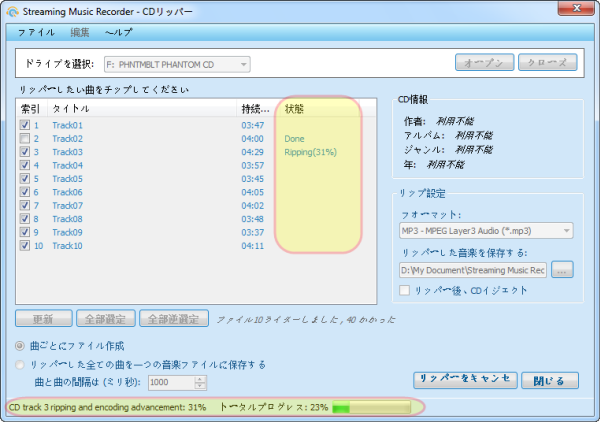The image size is (600, 422).
Task: Select the single music file radio option
Action: (x=20, y=365)
